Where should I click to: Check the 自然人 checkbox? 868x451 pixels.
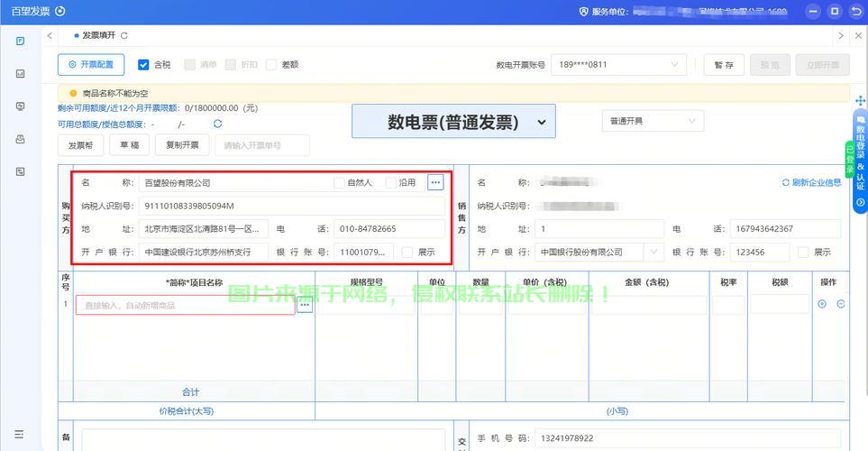point(339,183)
